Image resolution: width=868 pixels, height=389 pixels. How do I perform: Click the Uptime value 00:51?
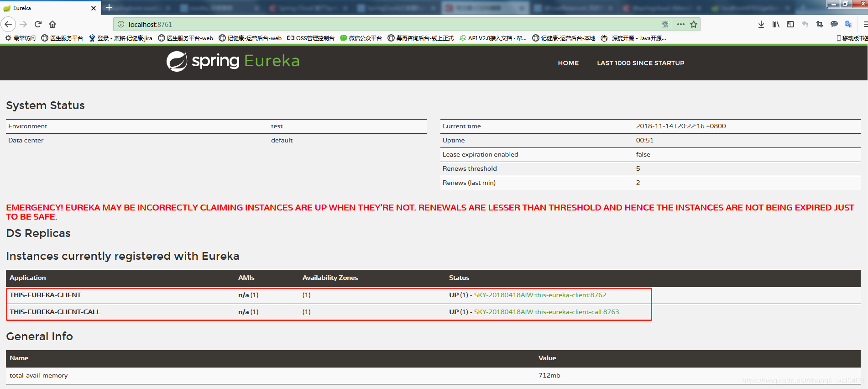645,140
